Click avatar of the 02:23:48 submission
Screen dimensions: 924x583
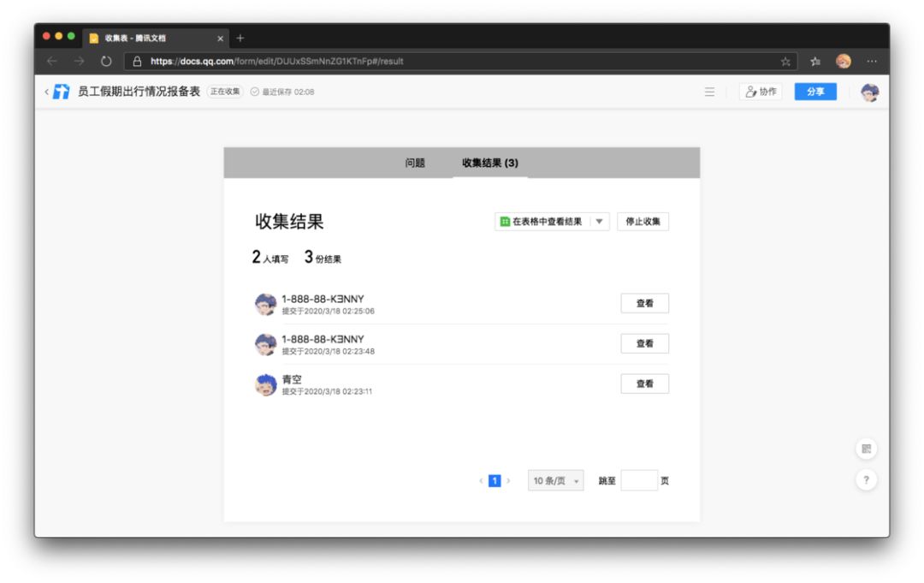[266, 344]
